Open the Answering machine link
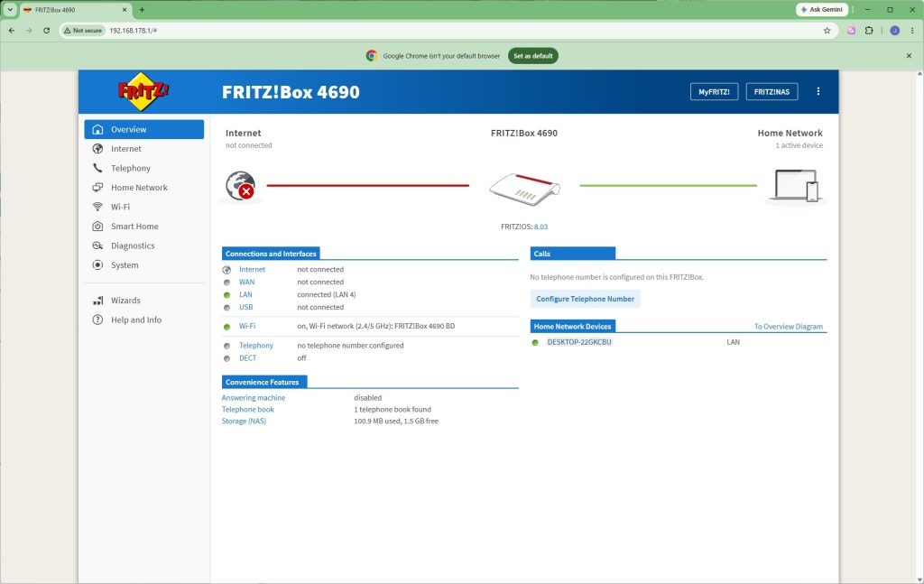Image resolution: width=924 pixels, height=584 pixels. point(254,398)
